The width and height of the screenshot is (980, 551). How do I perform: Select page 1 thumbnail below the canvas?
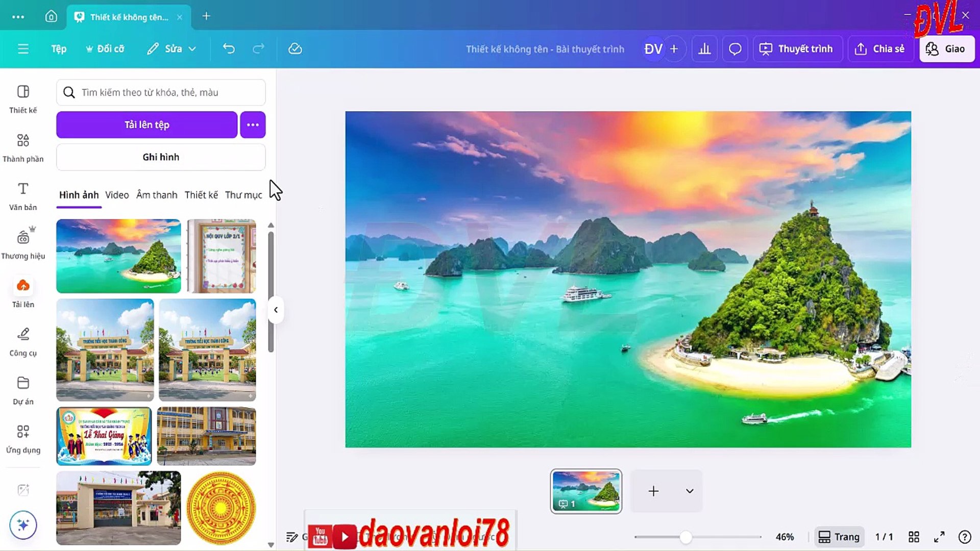(x=586, y=491)
